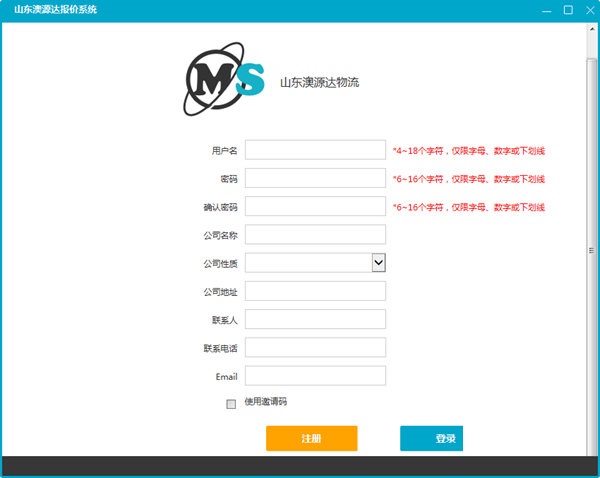The image size is (600, 478).
Task: Click the 山东澳源达报价系统 title bar text
Action: coord(55,10)
